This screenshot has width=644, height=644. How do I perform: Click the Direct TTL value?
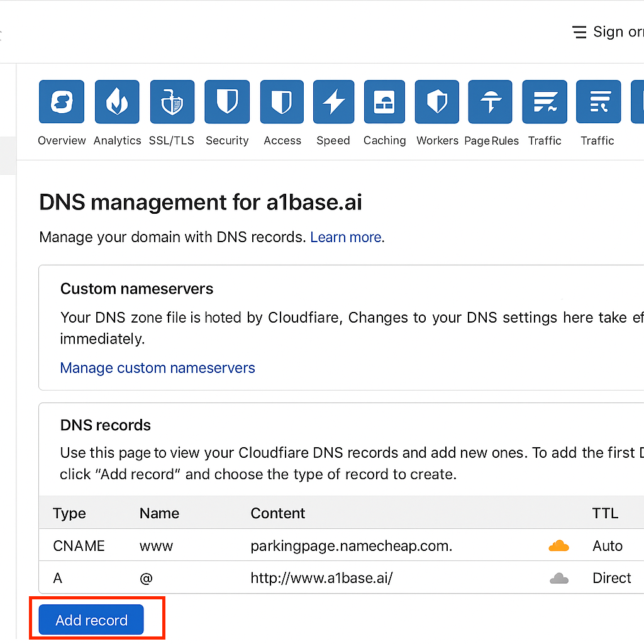click(611, 579)
